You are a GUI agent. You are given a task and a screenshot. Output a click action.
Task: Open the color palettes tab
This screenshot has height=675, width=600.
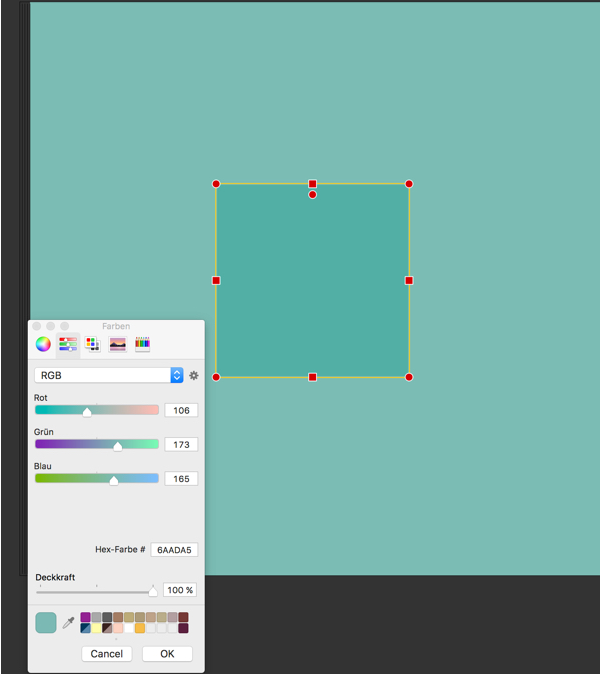tap(93, 344)
